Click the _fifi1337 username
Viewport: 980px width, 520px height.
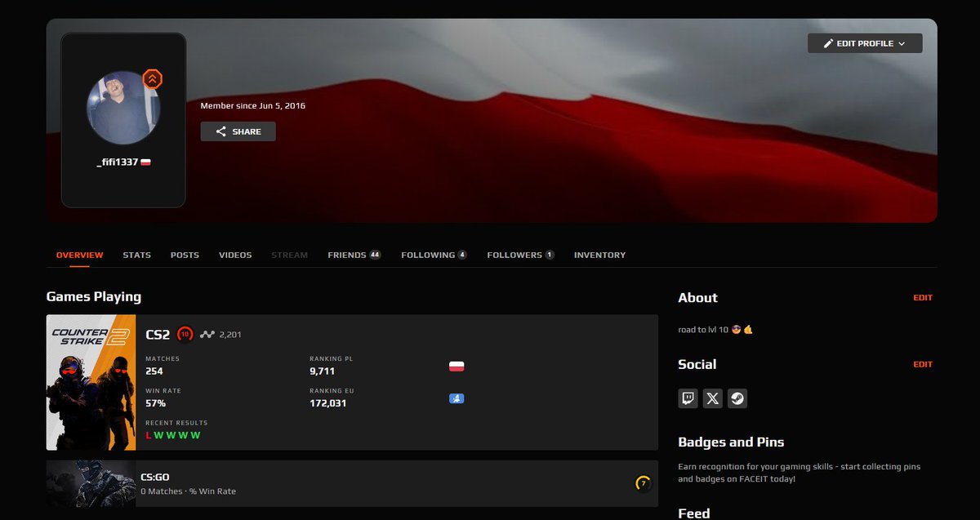(118, 162)
